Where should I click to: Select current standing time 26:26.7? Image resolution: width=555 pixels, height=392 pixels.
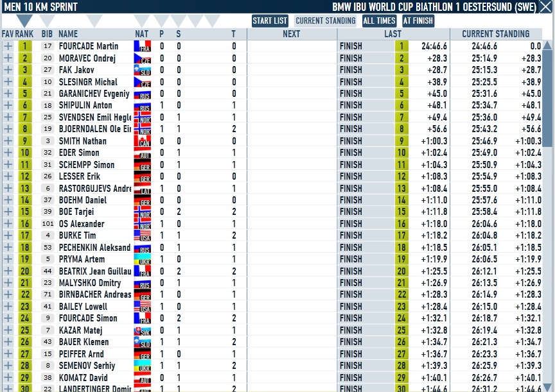pyautogui.click(x=484, y=377)
